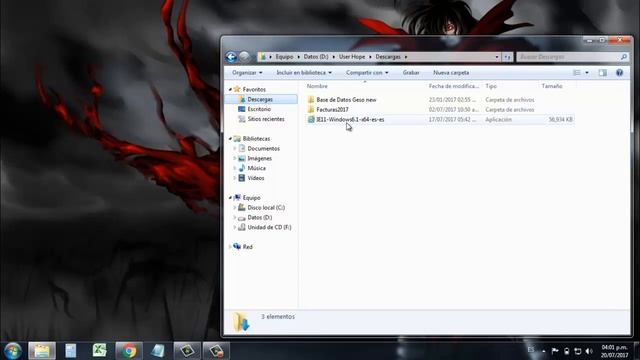
Task: Select the Facturas2017 folder icon
Action: tap(311, 109)
